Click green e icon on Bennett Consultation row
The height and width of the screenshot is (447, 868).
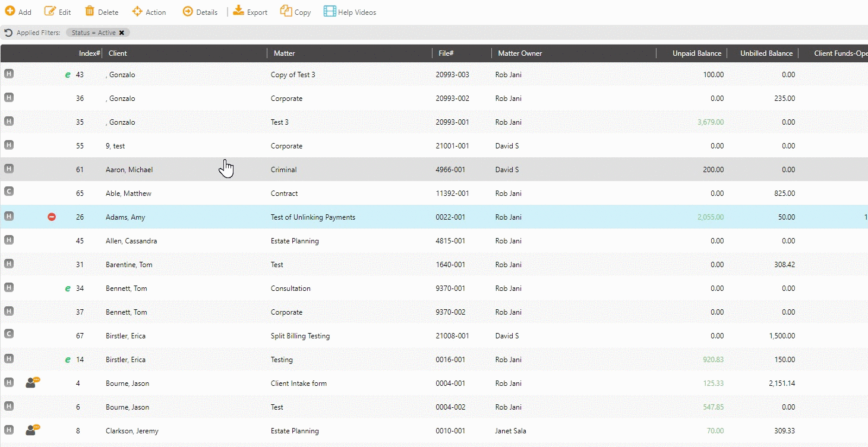[x=68, y=289]
